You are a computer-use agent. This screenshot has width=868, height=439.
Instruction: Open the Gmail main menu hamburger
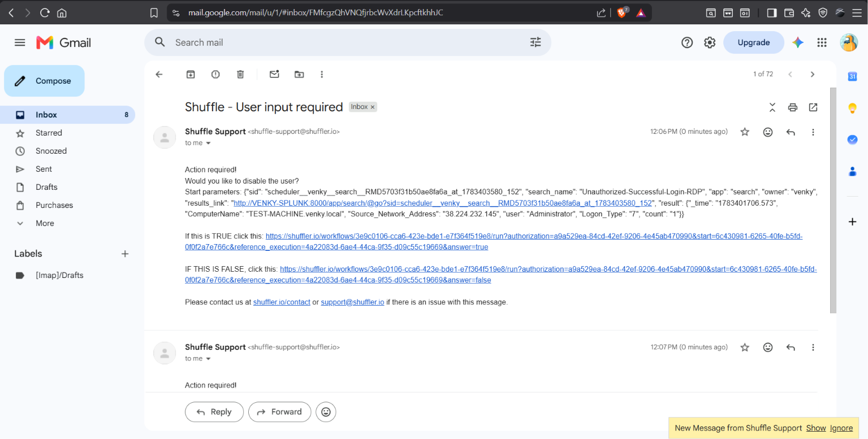20,42
